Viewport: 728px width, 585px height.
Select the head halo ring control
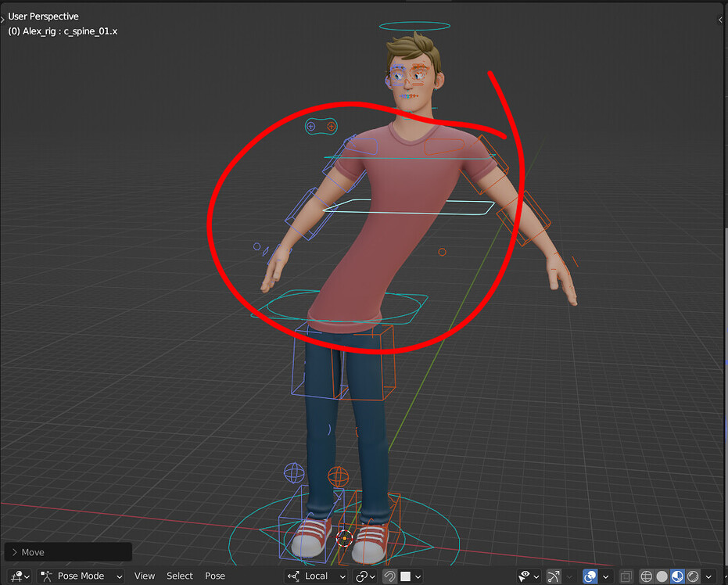click(414, 26)
